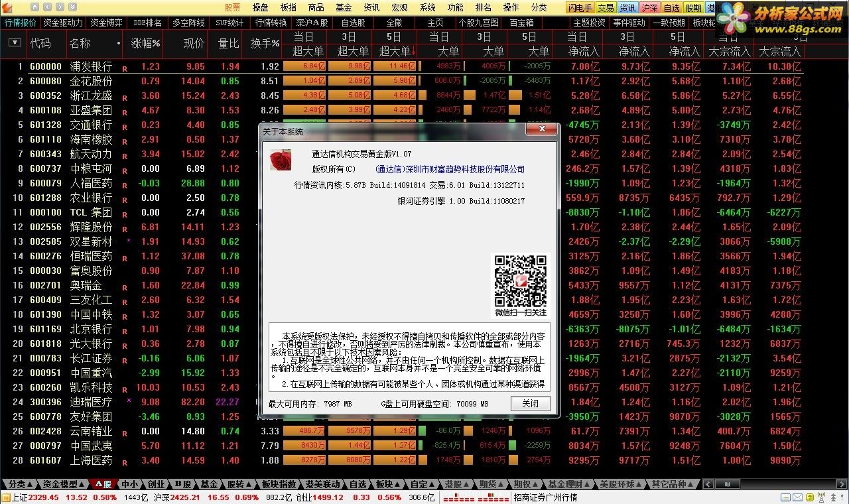Open the 基金 menu
Screen dimensions: 849x504
[x=344, y=7]
